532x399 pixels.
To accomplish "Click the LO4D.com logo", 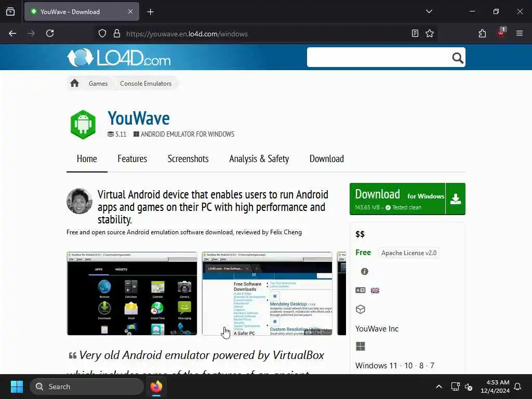I will click(x=119, y=57).
